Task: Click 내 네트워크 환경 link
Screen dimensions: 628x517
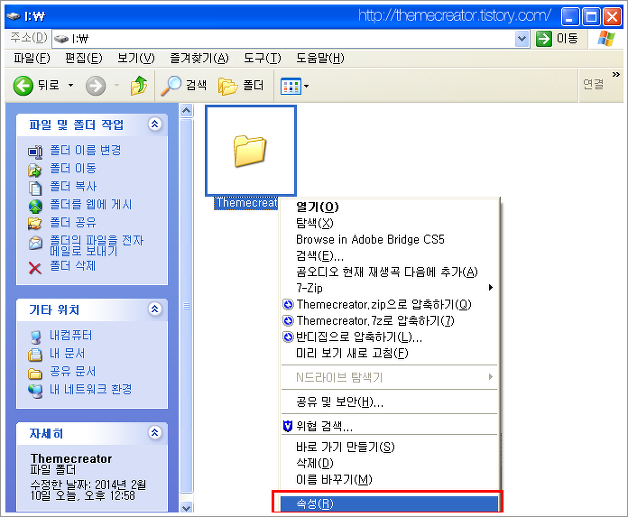Action: tap(91, 389)
